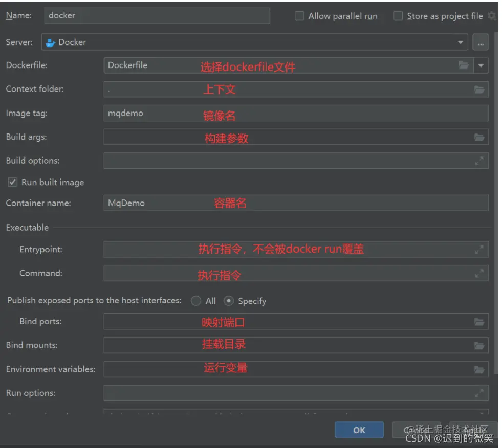This screenshot has height=448, width=502.
Task: Click the OK button
Action: (359, 430)
